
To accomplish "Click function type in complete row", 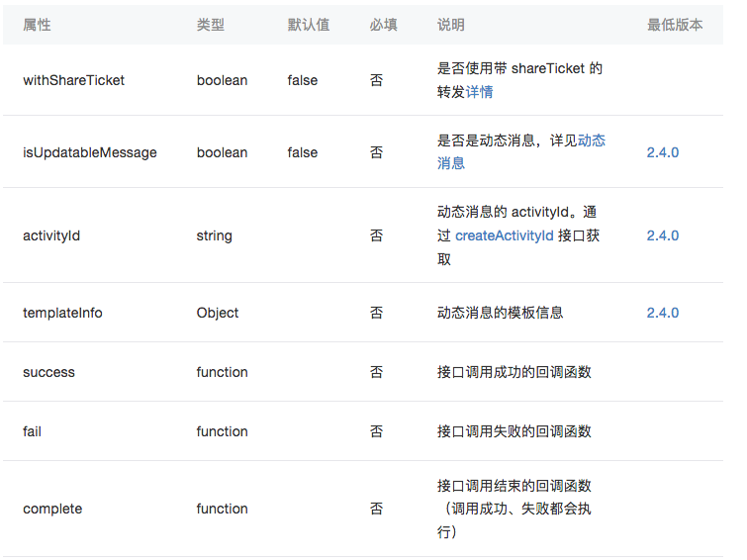I will coord(222,509).
